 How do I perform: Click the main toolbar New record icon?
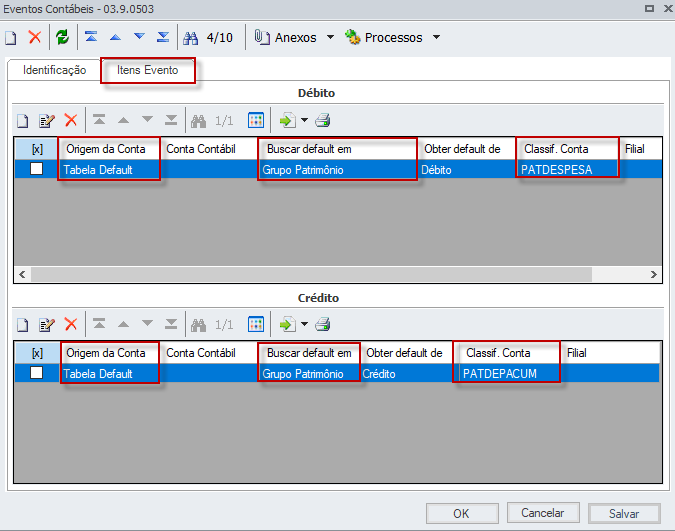click(x=11, y=38)
